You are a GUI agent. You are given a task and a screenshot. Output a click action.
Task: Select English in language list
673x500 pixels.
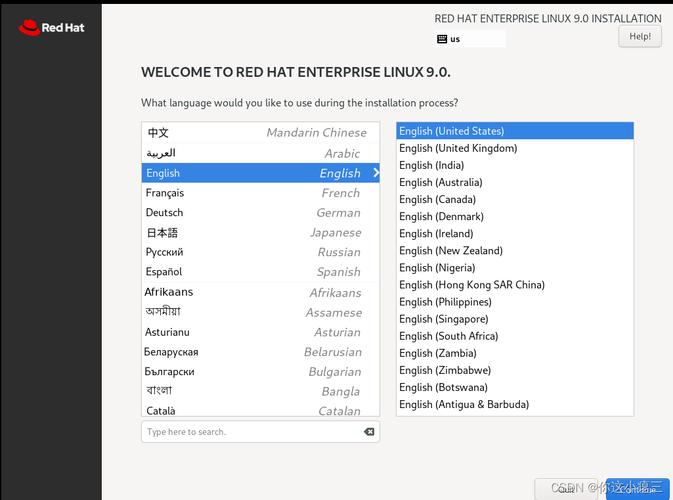coord(260,173)
